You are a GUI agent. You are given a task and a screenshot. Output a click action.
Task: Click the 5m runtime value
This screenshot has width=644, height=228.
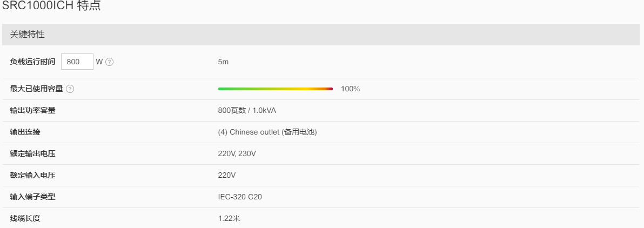click(223, 62)
